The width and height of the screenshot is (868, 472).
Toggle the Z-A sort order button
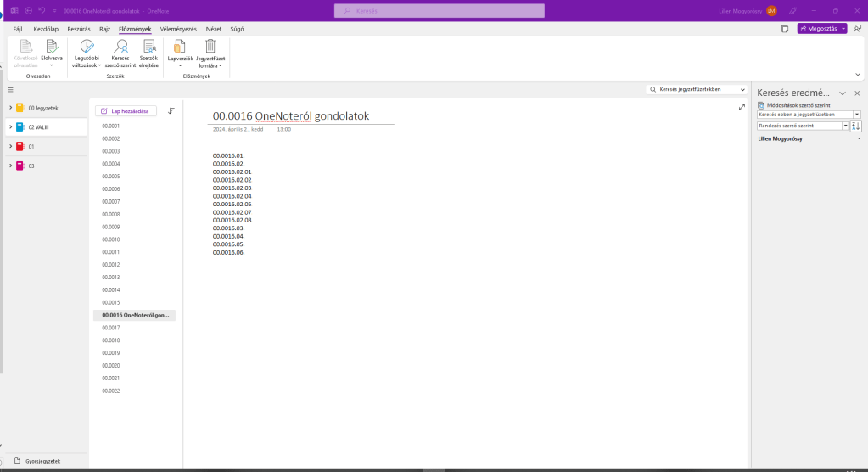856,126
